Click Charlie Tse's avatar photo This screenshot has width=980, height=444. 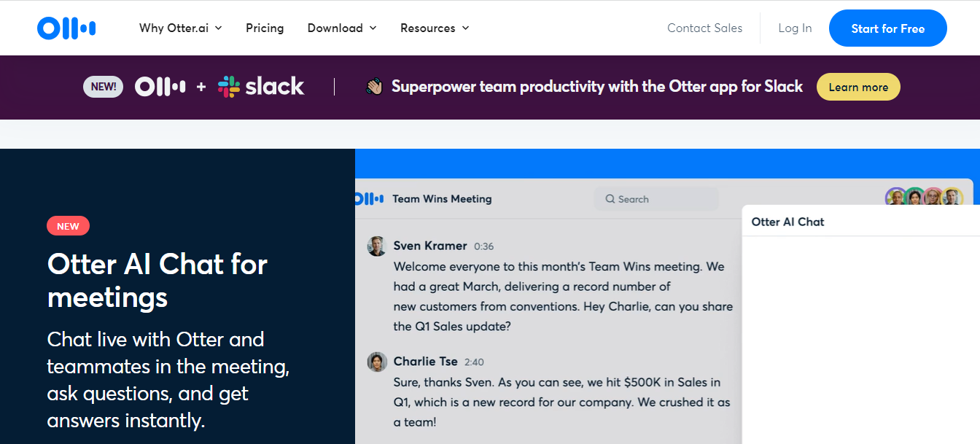tap(377, 362)
